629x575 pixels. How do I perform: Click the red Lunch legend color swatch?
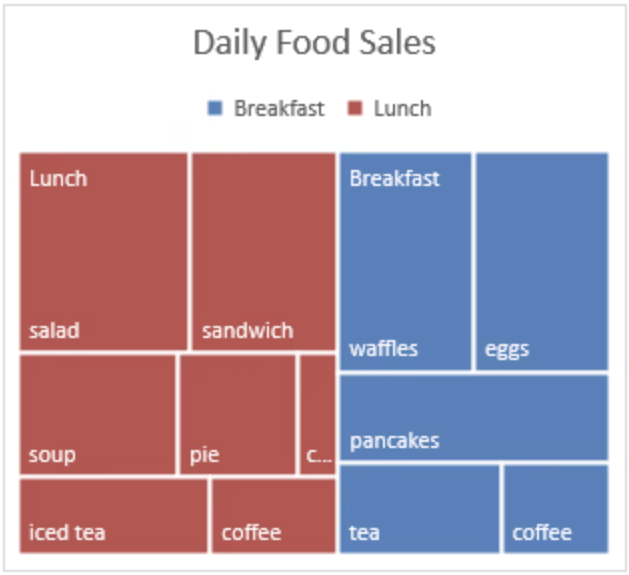pos(355,109)
